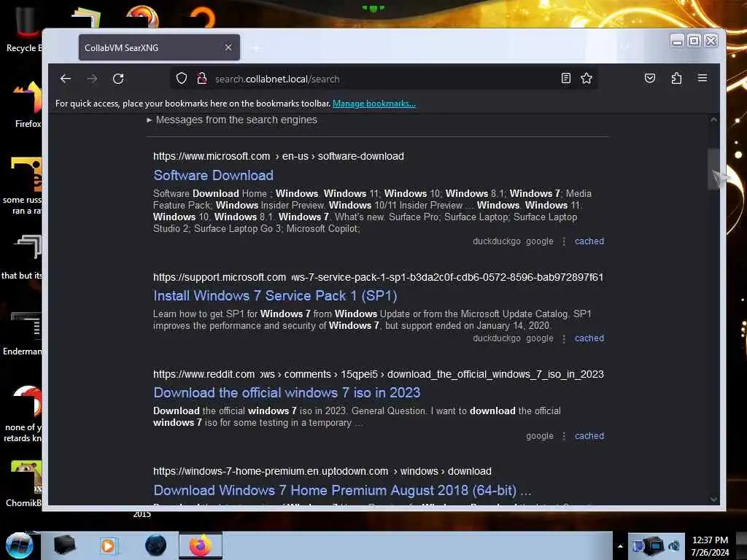Open the Enderman desktop icon
Viewport: 747px width, 560px height.
coord(23,333)
